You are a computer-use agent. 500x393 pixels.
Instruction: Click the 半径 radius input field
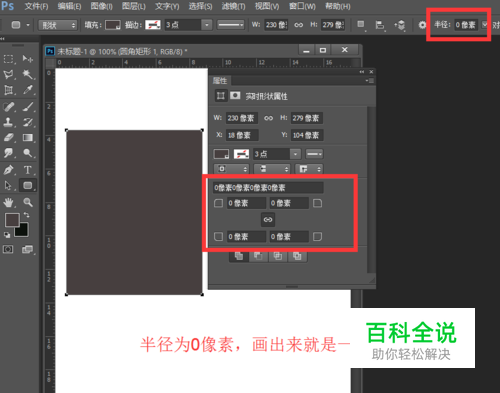[466, 25]
